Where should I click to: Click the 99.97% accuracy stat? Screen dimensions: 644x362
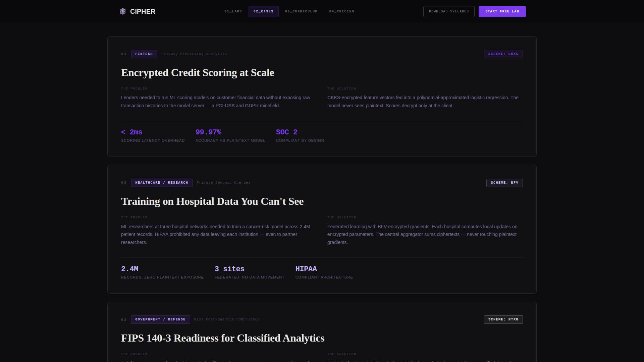[208, 132]
